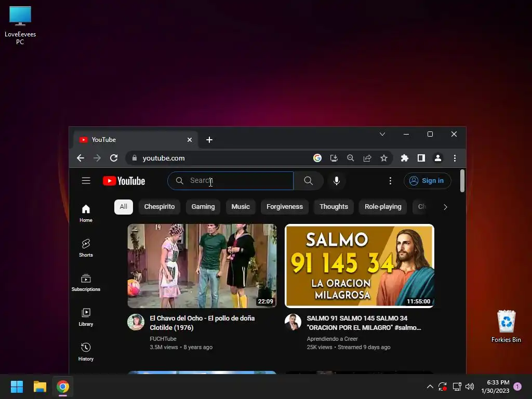Open Shorts in the sidebar
Viewport: 532px width, 399px height.
86,248
